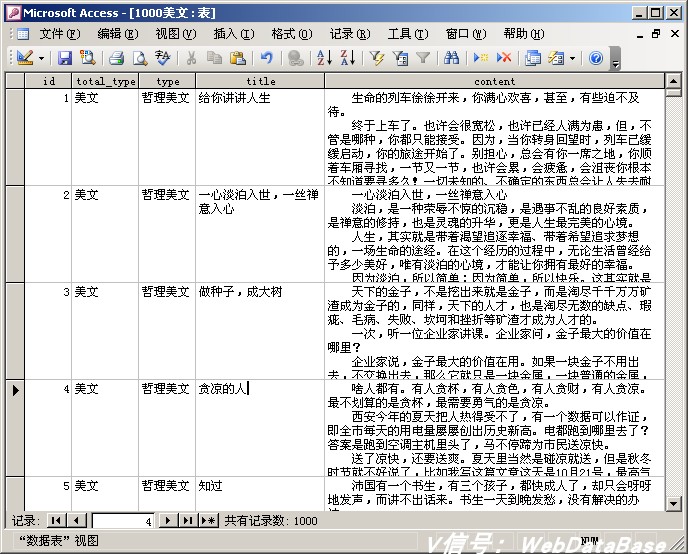The height and width of the screenshot is (554, 688).
Task: Open the 视图(V) menu
Action: (x=176, y=34)
